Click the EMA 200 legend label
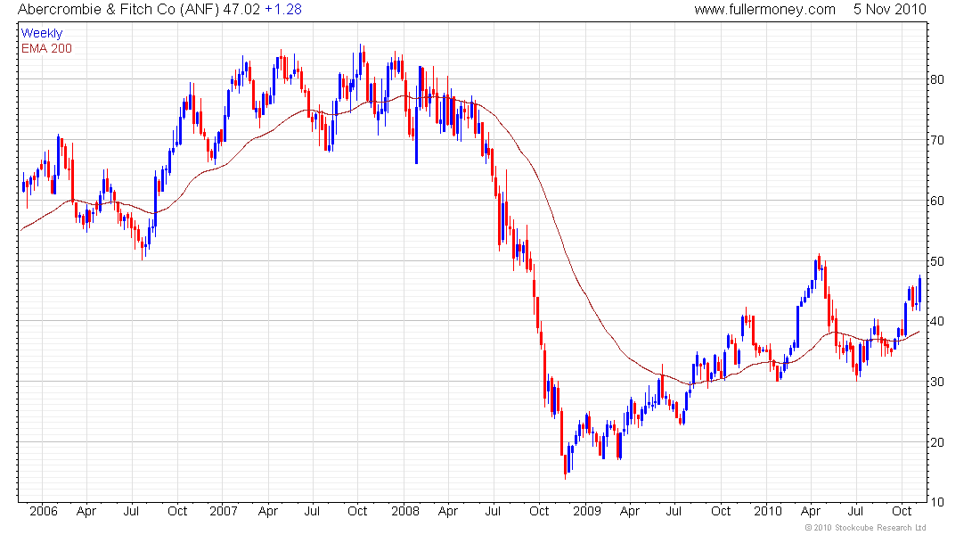The width and height of the screenshot is (980, 535). click(47, 48)
